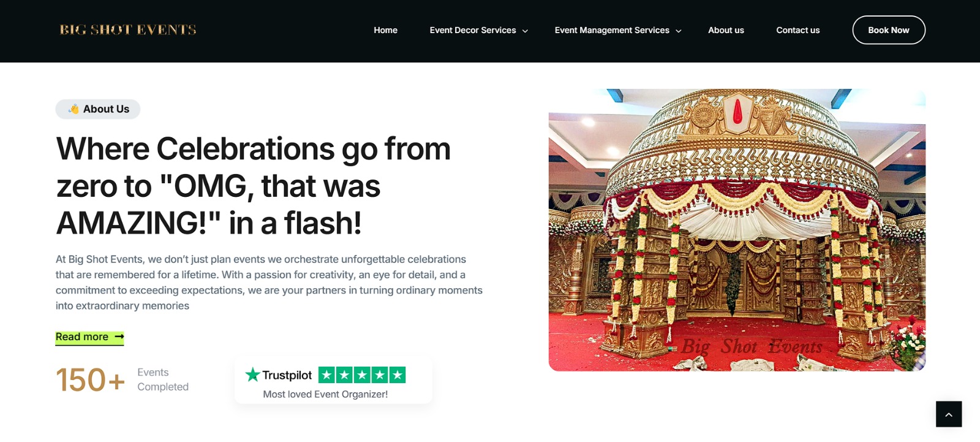Open the Home menu item
Screen dimensions: 980x442
(x=386, y=30)
